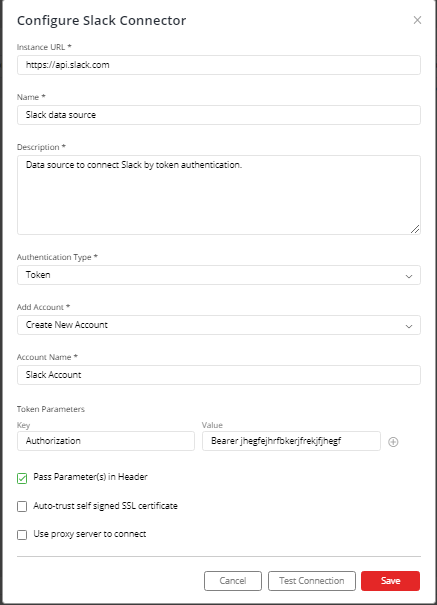Click the 'Auto-trust self signed SSL certificate' label
The width and height of the screenshot is (437, 605).
[105, 506]
